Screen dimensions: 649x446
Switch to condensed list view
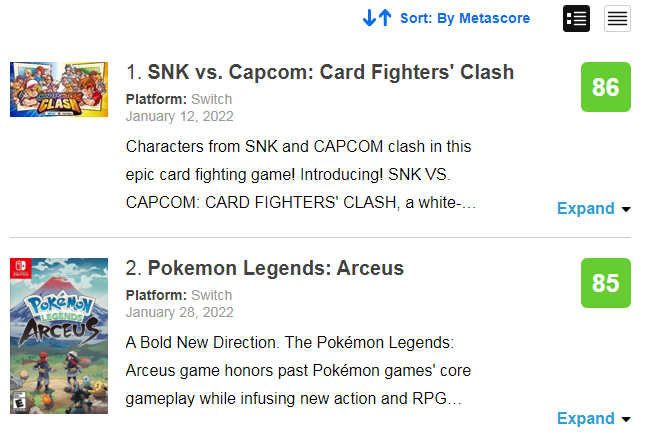pyautogui.click(x=617, y=18)
